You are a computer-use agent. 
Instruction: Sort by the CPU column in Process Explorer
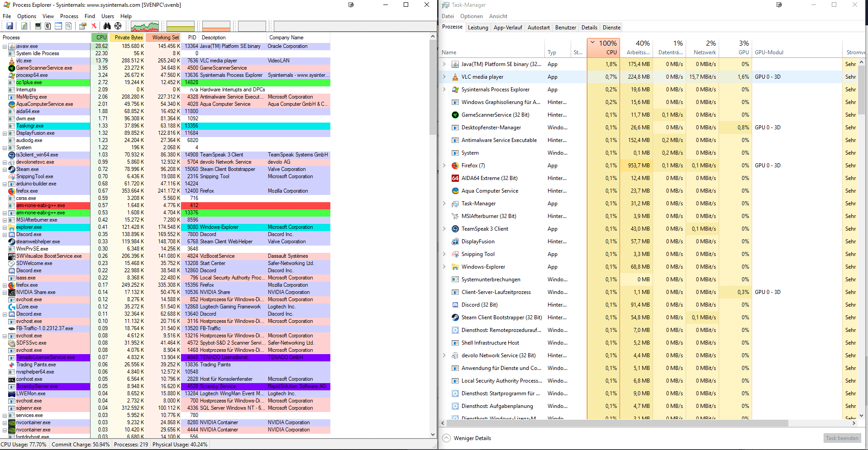(100, 38)
